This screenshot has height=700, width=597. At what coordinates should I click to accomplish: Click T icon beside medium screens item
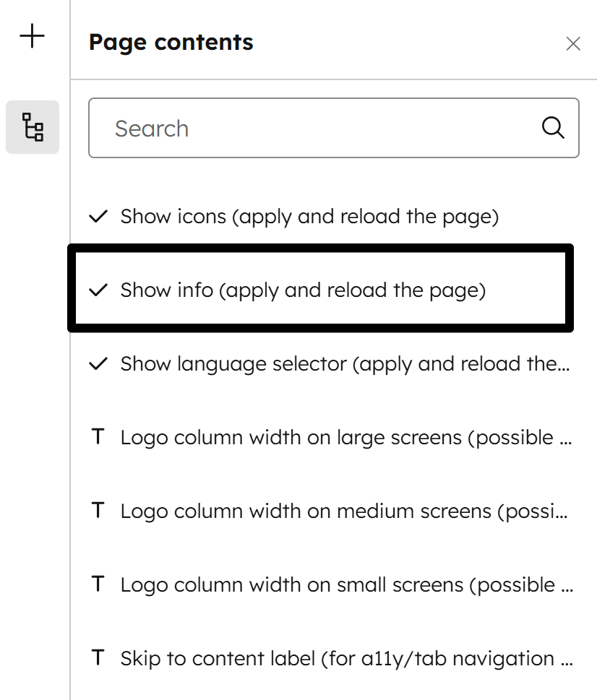98,510
